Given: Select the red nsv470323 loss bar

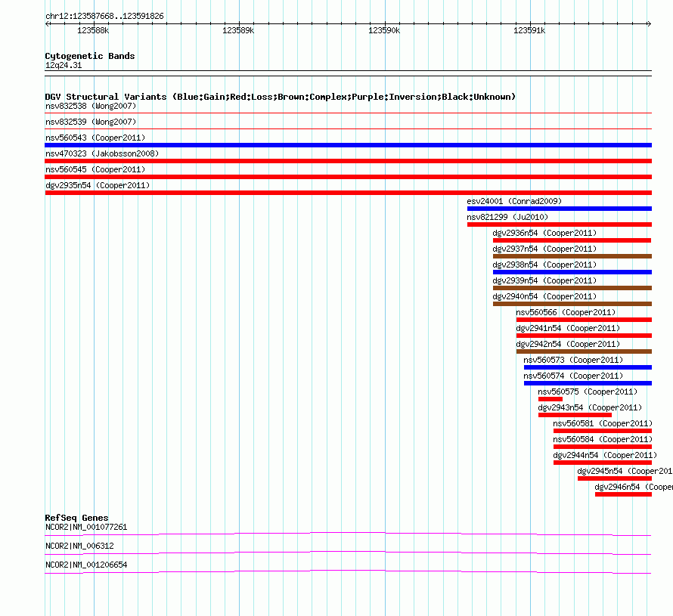Looking at the screenshot, I should click(348, 161).
